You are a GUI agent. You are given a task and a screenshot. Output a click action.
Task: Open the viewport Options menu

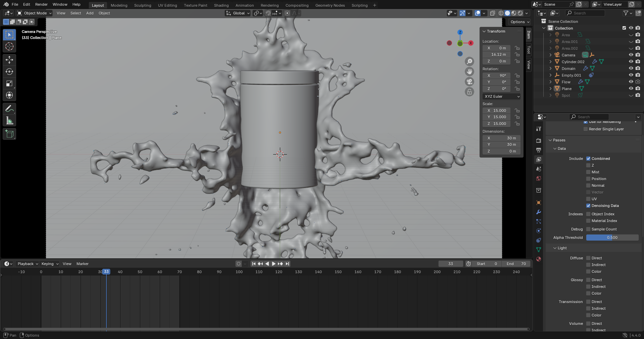[x=519, y=22]
